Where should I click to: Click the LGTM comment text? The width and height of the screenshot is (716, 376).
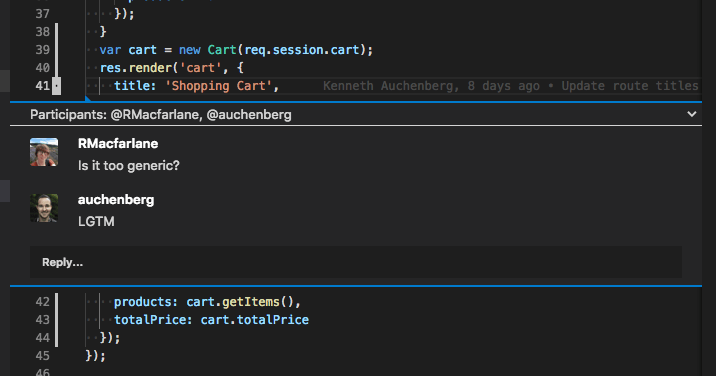tap(96, 222)
